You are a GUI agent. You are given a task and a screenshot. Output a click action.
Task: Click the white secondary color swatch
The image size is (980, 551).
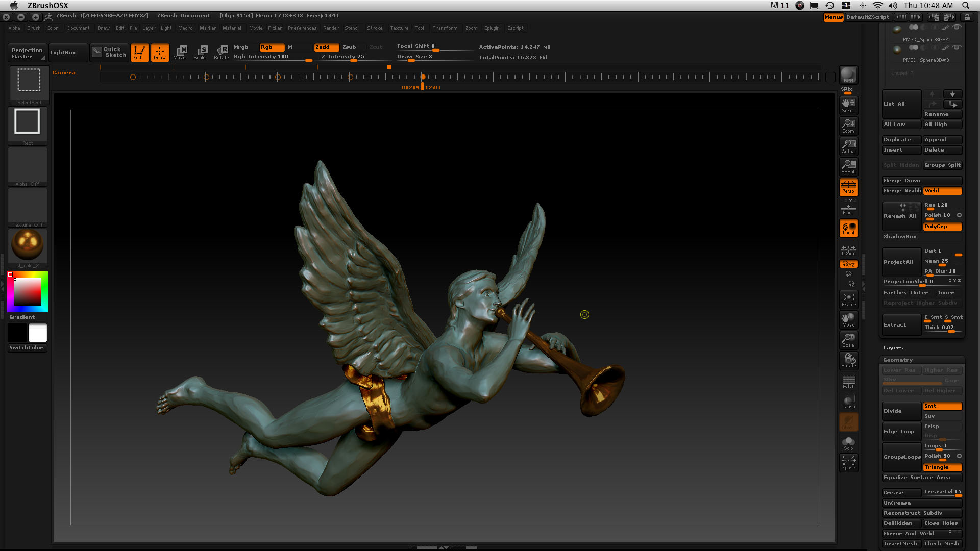click(38, 333)
